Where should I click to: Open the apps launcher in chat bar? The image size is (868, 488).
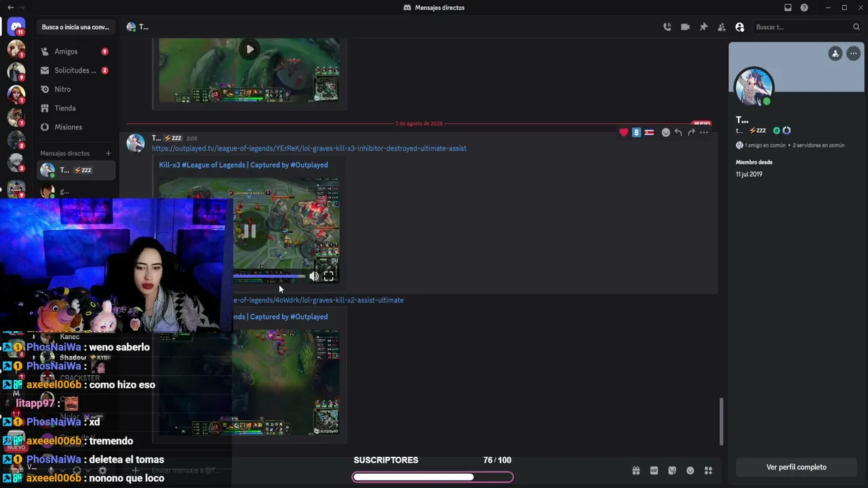(x=708, y=470)
